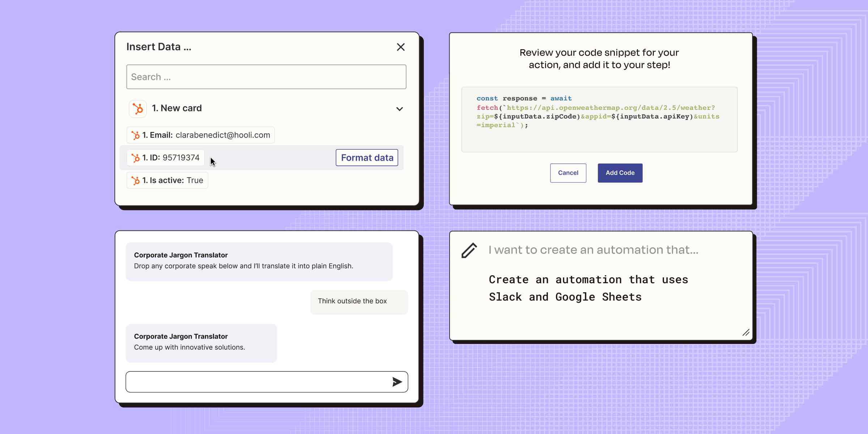
Task: Click the HubSpot icon beside "1. New card"
Action: coord(137,109)
